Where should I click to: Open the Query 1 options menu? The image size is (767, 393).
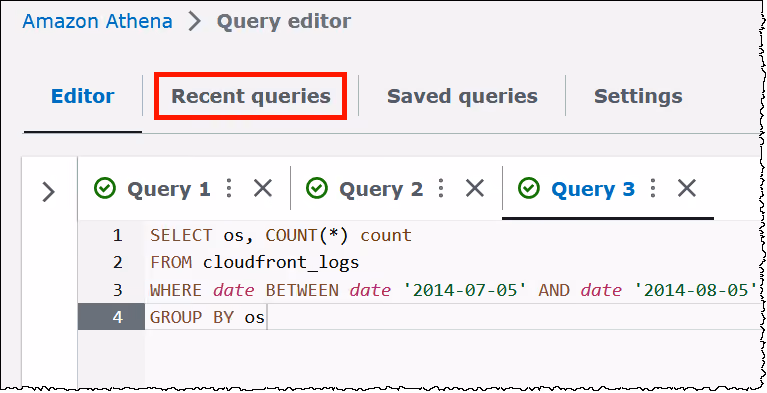pyautogui.click(x=229, y=188)
